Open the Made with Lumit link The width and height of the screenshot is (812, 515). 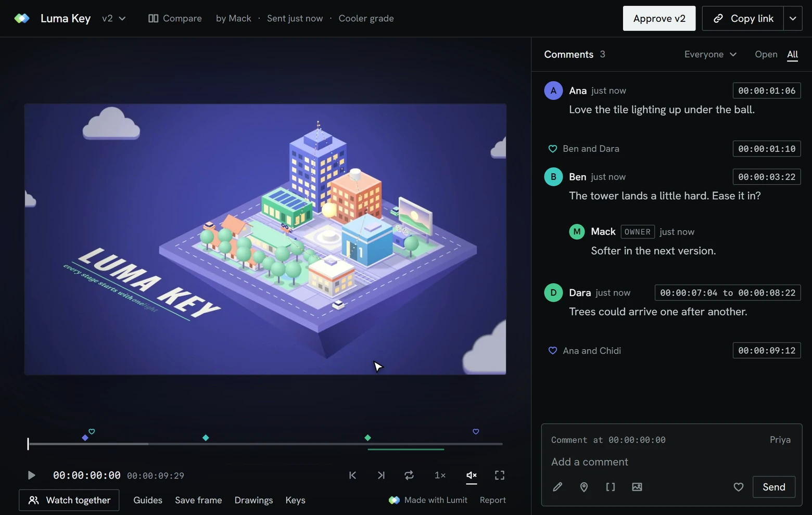pyautogui.click(x=428, y=500)
